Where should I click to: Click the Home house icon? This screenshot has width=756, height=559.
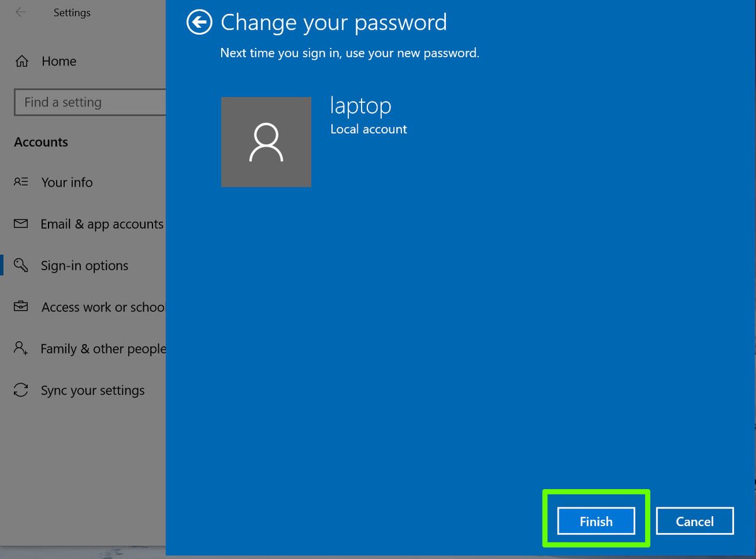(x=21, y=61)
